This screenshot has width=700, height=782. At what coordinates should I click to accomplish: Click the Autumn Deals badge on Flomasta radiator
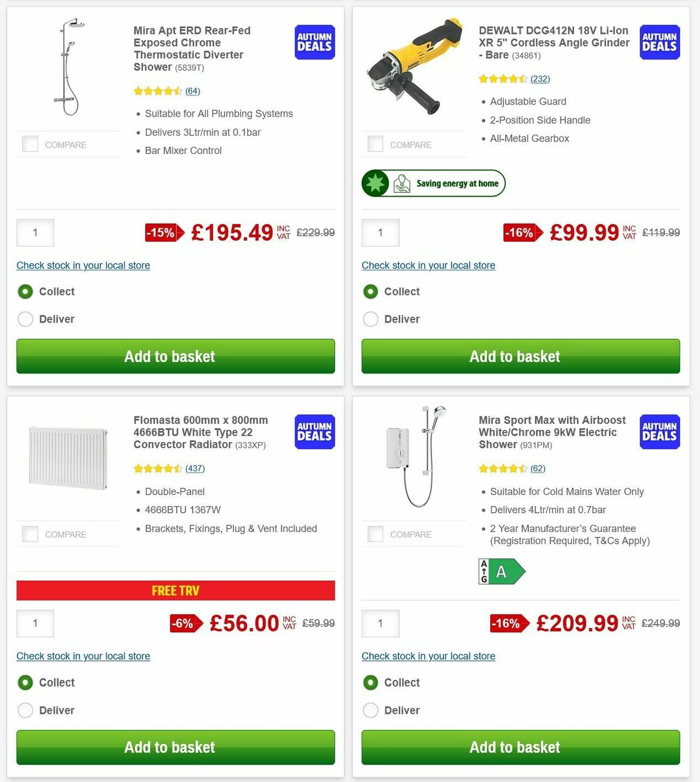coord(314,432)
